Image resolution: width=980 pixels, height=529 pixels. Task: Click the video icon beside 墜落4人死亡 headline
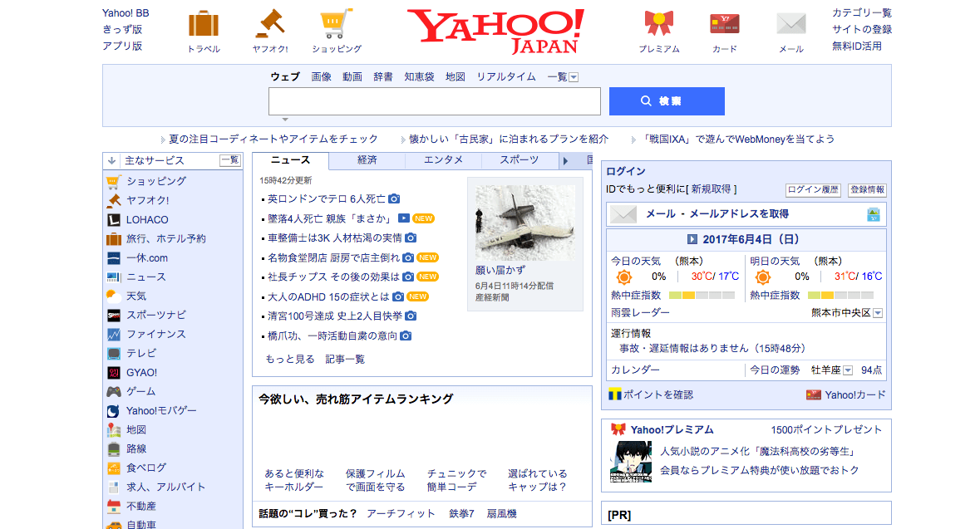(x=404, y=218)
